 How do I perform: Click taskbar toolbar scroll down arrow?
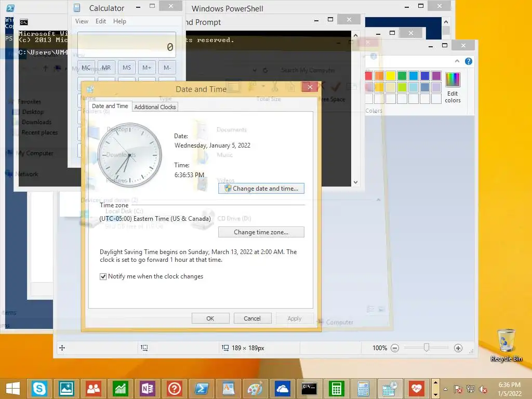[435, 395]
